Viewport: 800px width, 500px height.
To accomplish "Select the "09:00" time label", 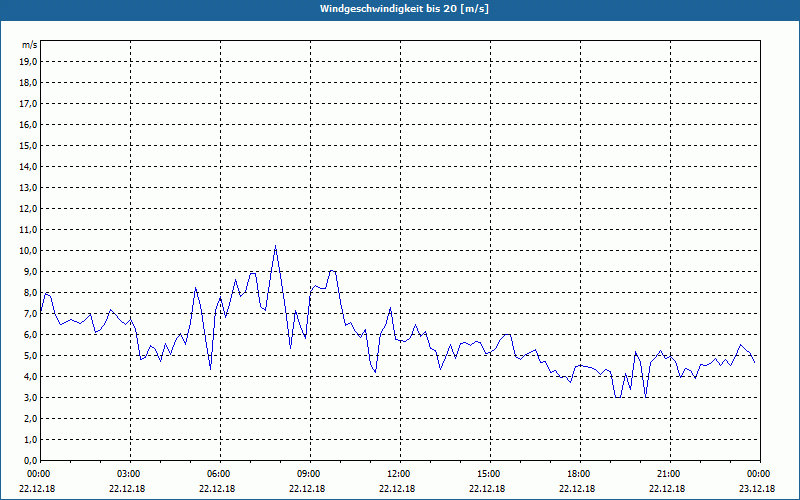I will click(311, 474).
